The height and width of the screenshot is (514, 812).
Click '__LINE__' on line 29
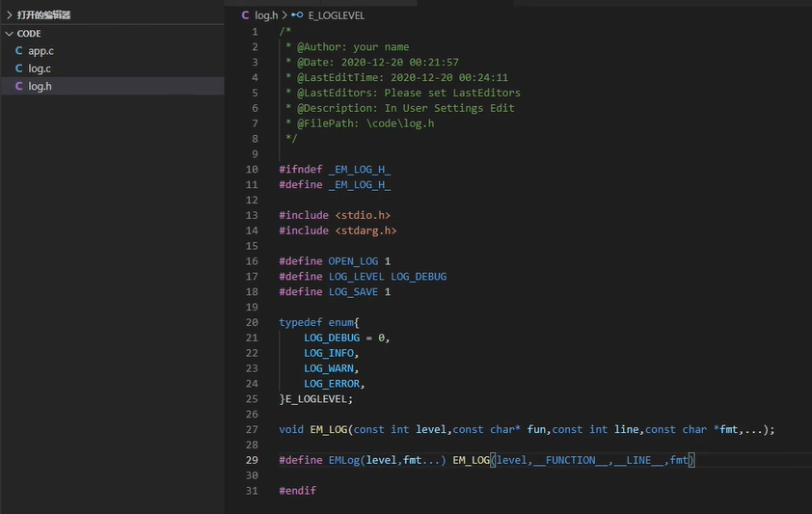(x=639, y=460)
